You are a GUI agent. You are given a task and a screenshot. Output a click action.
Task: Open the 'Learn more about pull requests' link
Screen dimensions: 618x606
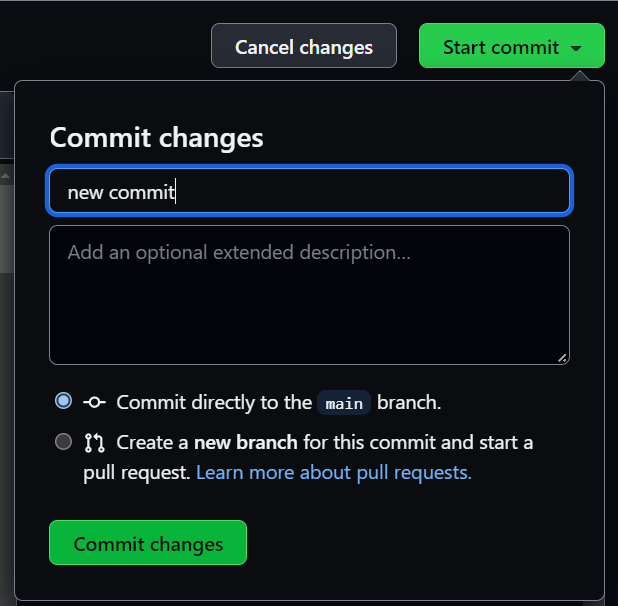334,472
